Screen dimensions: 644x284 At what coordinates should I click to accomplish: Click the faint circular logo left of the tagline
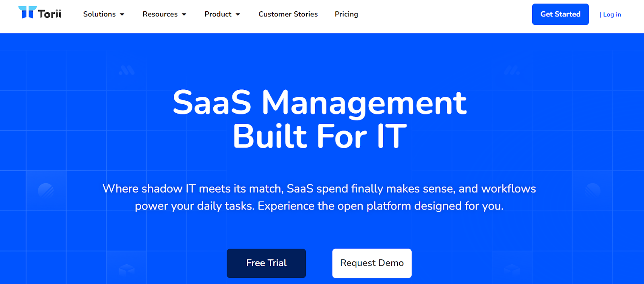(45, 189)
